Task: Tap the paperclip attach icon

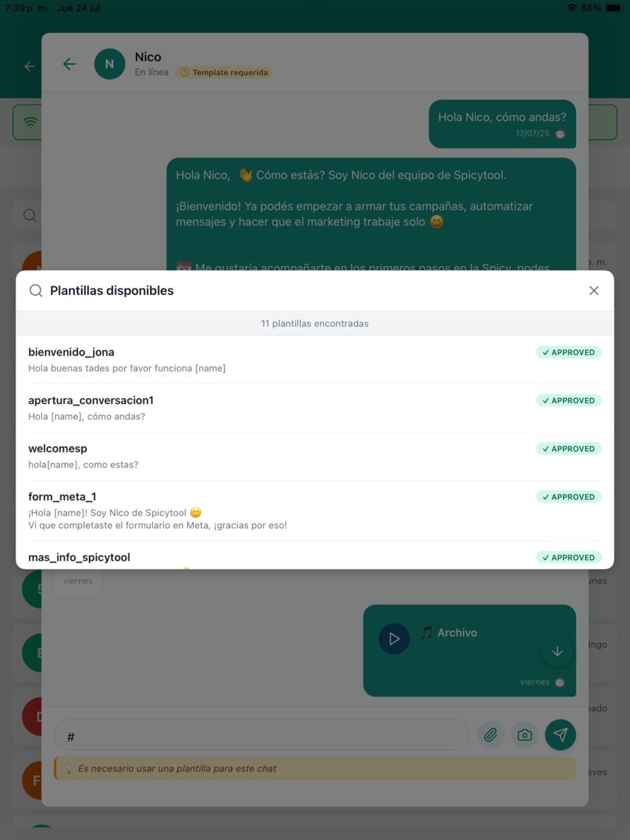Action: tap(491, 735)
